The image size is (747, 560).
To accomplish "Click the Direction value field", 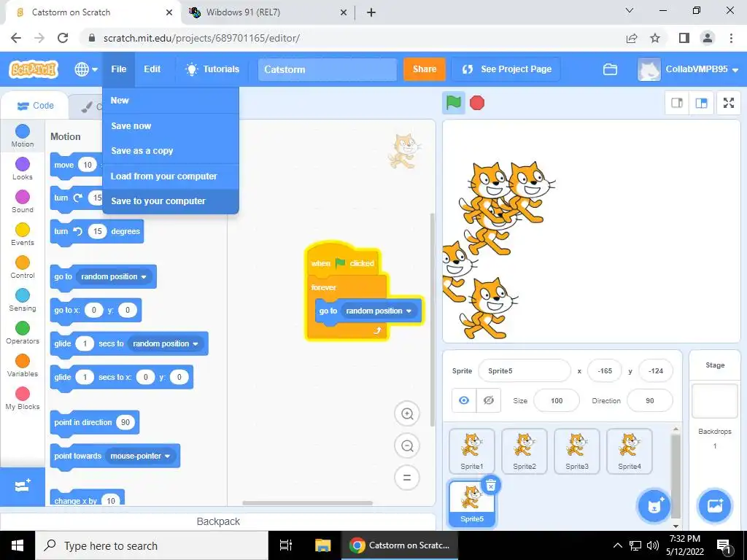I will (650, 401).
